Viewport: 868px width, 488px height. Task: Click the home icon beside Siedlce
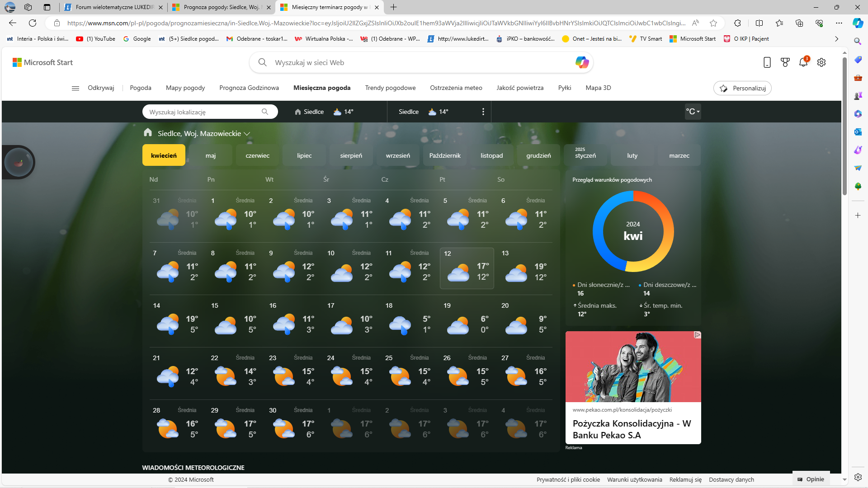[x=298, y=112]
